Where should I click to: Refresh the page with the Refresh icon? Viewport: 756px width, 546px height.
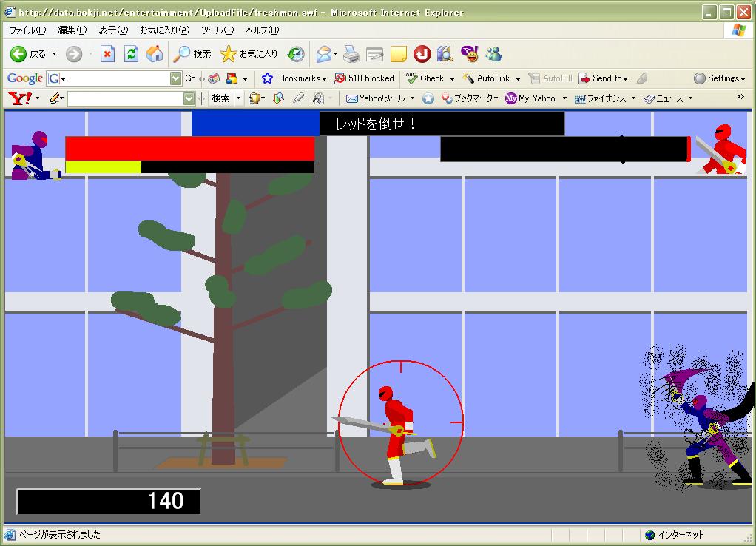coord(131,54)
